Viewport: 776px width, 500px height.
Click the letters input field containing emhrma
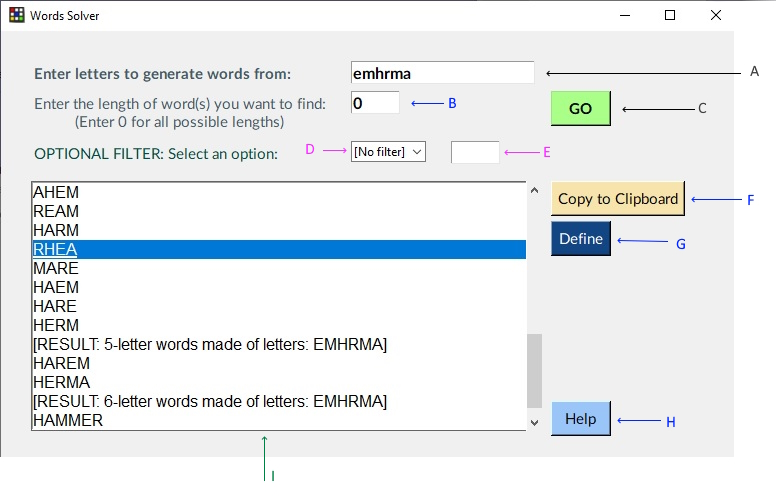click(442, 73)
